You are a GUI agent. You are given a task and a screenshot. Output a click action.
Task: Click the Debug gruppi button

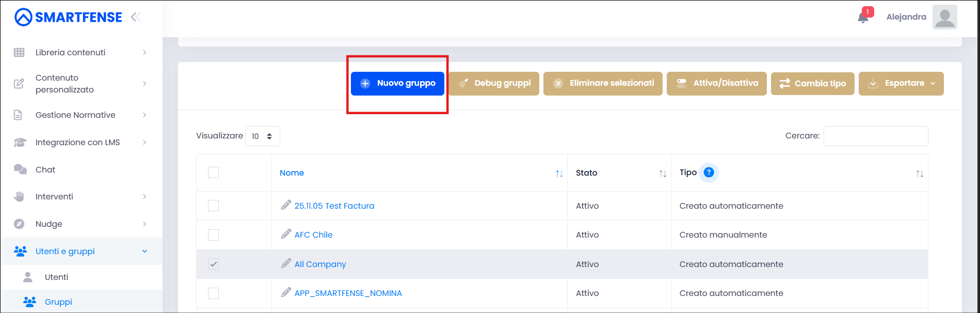[x=494, y=84]
